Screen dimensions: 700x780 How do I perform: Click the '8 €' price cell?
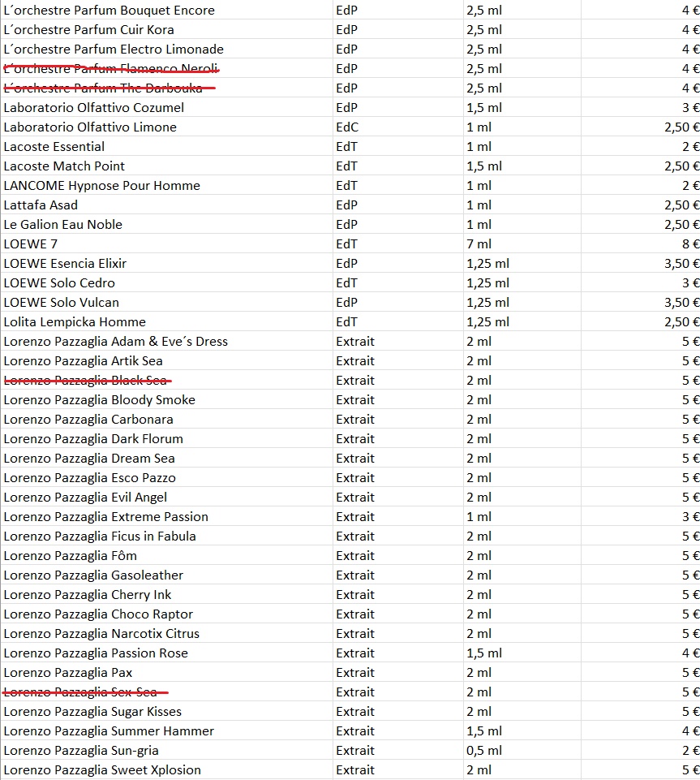(690, 243)
